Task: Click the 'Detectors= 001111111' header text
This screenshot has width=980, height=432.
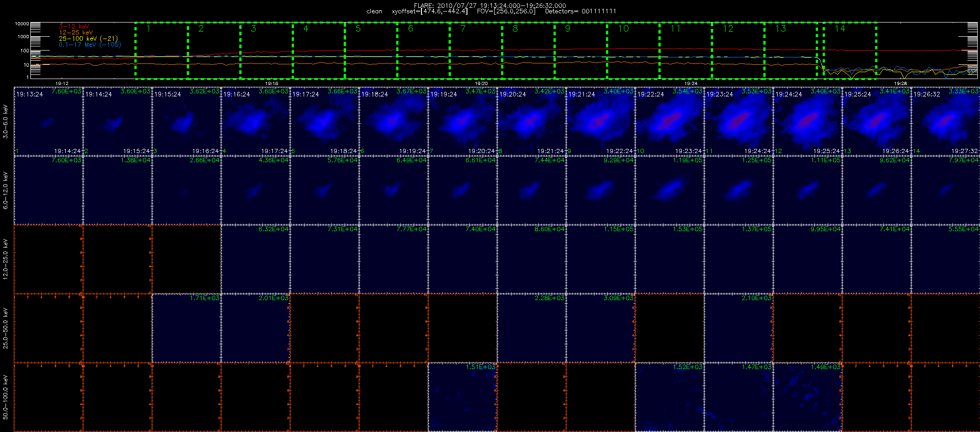Action: point(581,11)
